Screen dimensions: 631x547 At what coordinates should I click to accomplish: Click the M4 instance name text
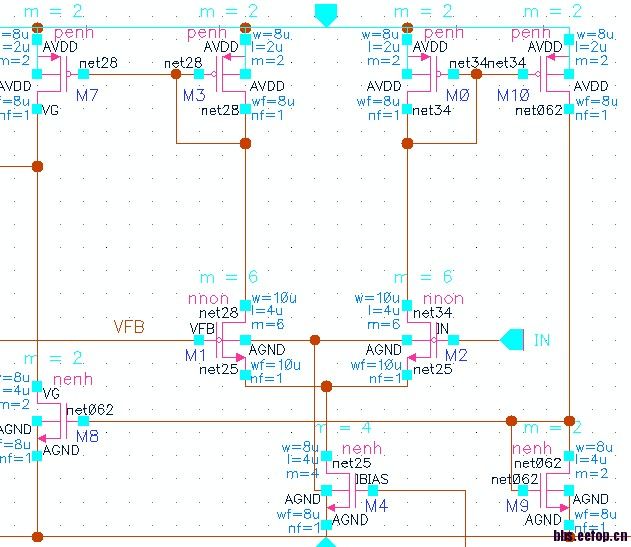(x=377, y=506)
